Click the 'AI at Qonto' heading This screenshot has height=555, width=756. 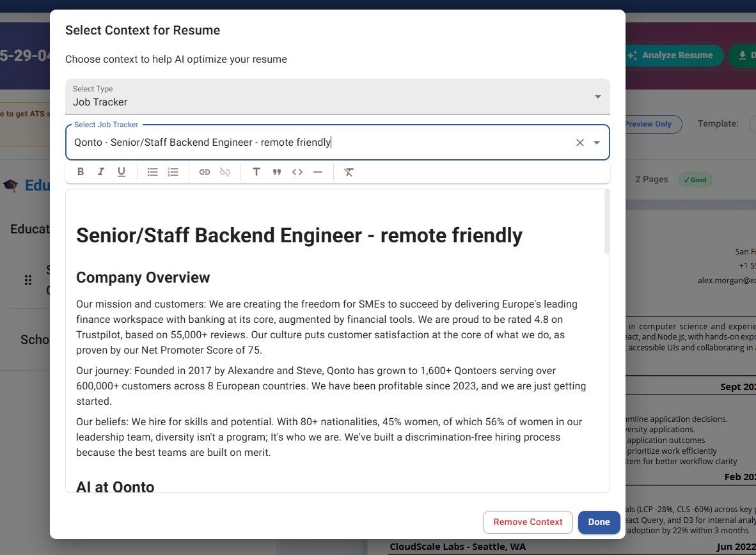click(x=115, y=487)
